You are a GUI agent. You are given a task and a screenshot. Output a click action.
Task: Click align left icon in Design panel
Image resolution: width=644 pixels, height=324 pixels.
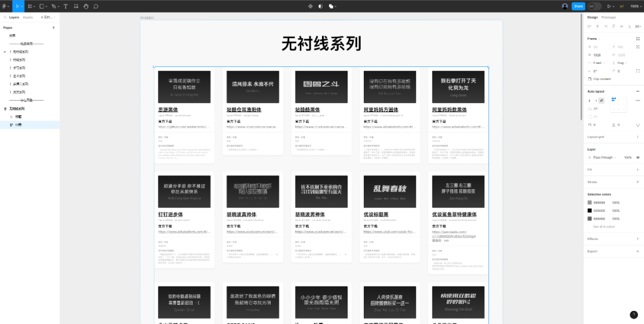(589, 26)
